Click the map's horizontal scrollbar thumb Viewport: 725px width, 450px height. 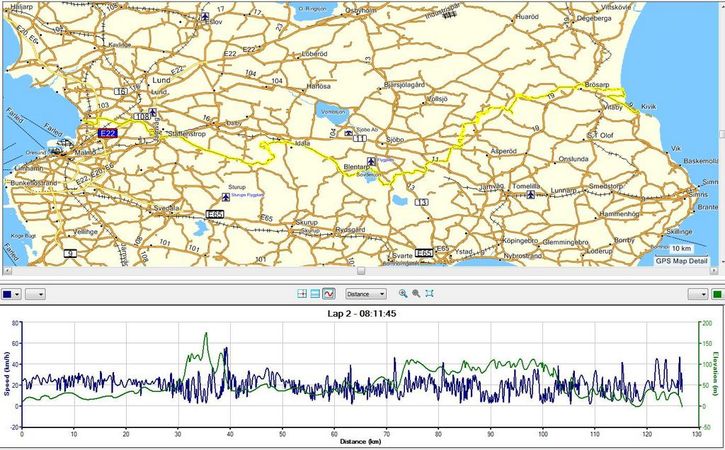click(360, 270)
